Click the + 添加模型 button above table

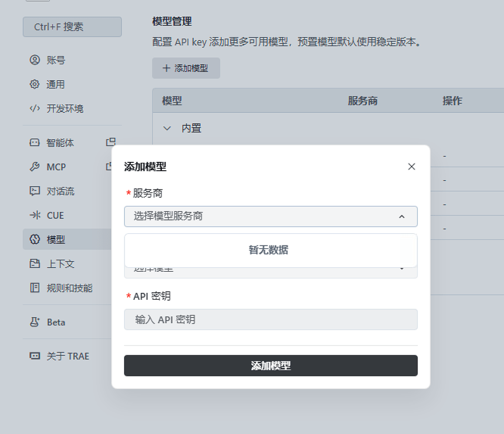pyautogui.click(x=186, y=68)
